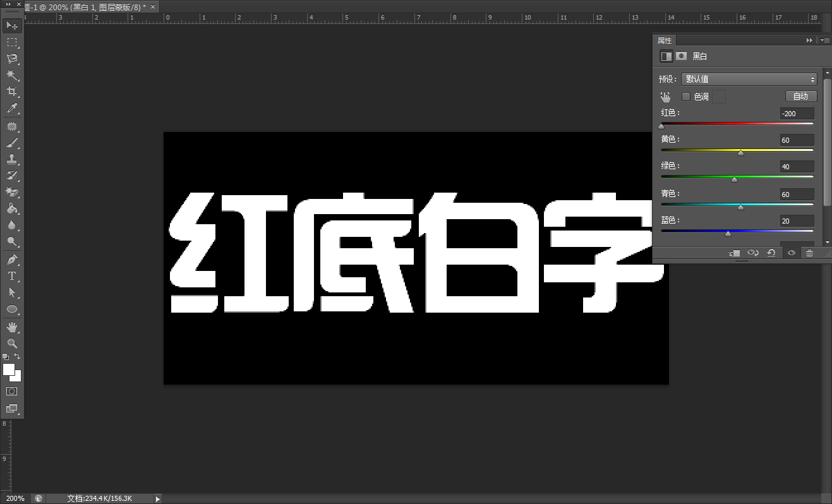Click the yellow (黄色) slider handle
832x504 pixels.
pos(741,153)
